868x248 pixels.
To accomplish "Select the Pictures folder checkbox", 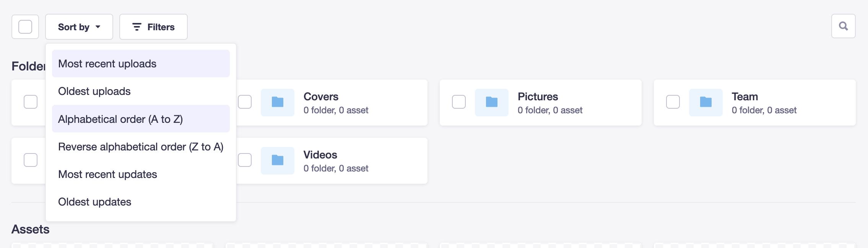I will click(x=459, y=102).
